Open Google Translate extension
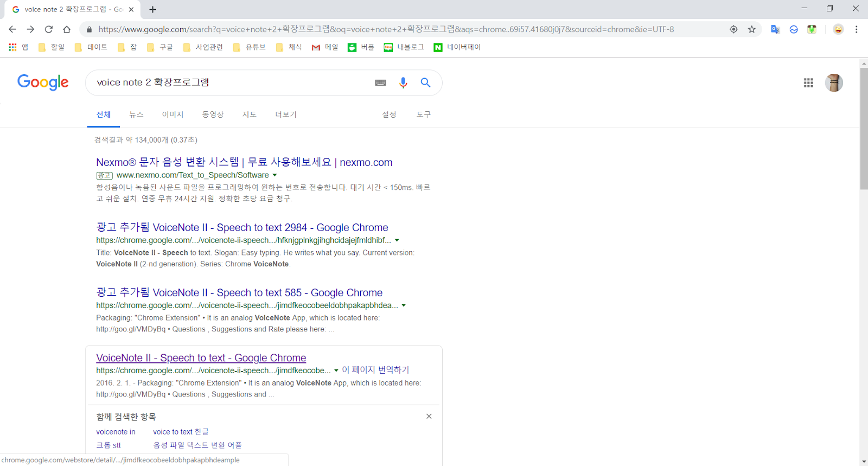 point(775,29)
